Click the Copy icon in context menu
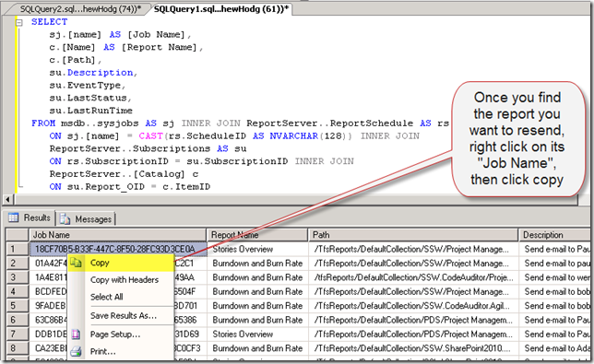Image resolution: width=594 pixels, height=364 pixels. pos(76,263)
